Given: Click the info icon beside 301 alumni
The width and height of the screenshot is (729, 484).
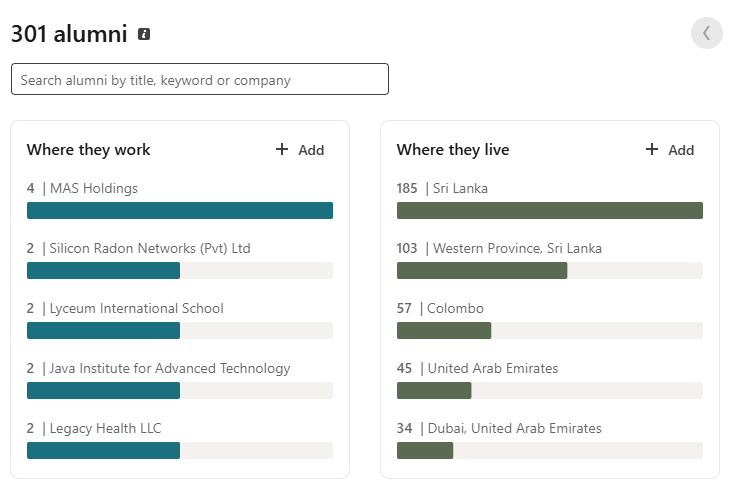Looking at the screenshot, I should (x=144, y=34).
